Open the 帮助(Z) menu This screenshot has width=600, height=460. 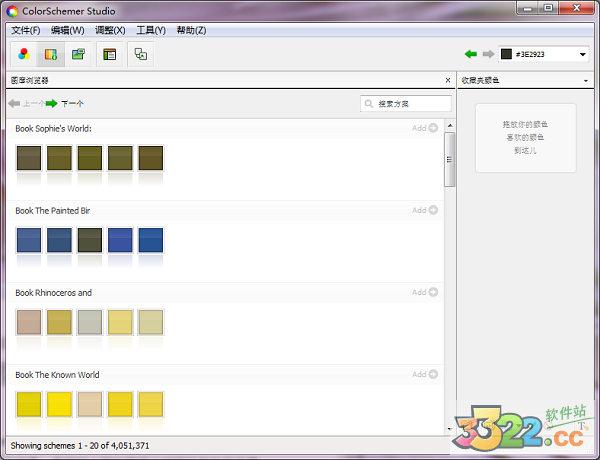pos(191,30)
